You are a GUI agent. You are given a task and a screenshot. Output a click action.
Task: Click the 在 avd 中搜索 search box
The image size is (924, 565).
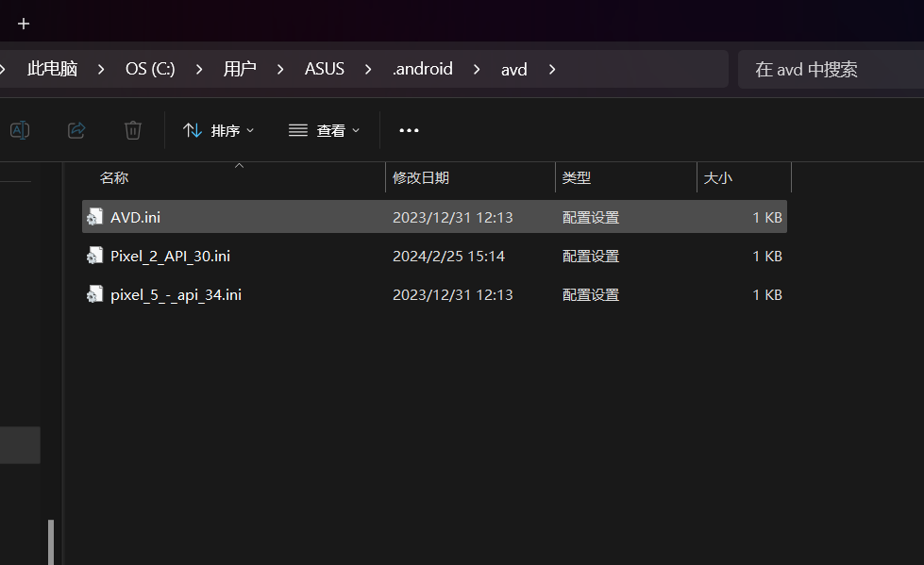pos(831,70)
